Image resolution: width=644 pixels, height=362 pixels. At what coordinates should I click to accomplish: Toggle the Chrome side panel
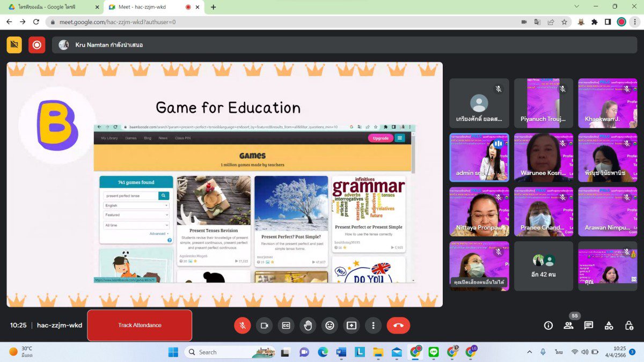608,22
